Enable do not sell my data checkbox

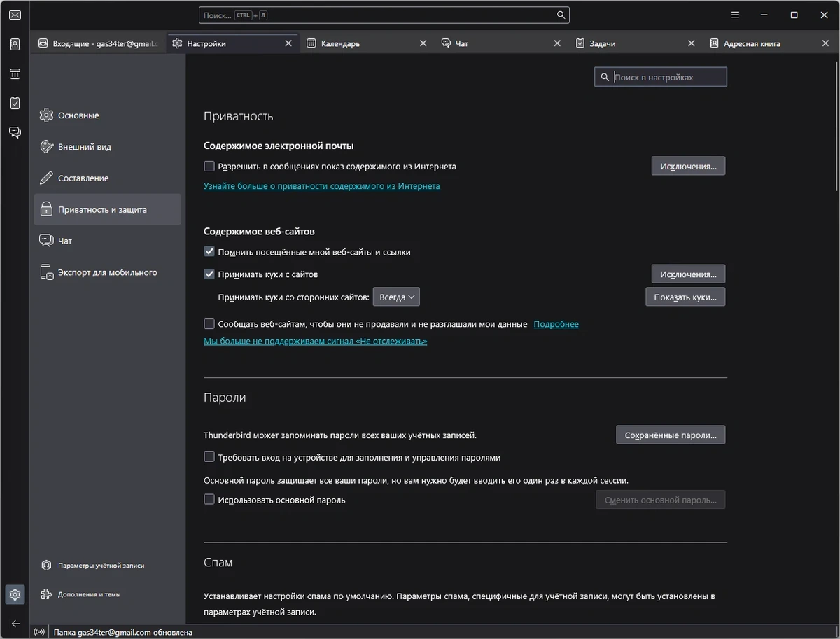pyautogui.click(x=209, y=324)
